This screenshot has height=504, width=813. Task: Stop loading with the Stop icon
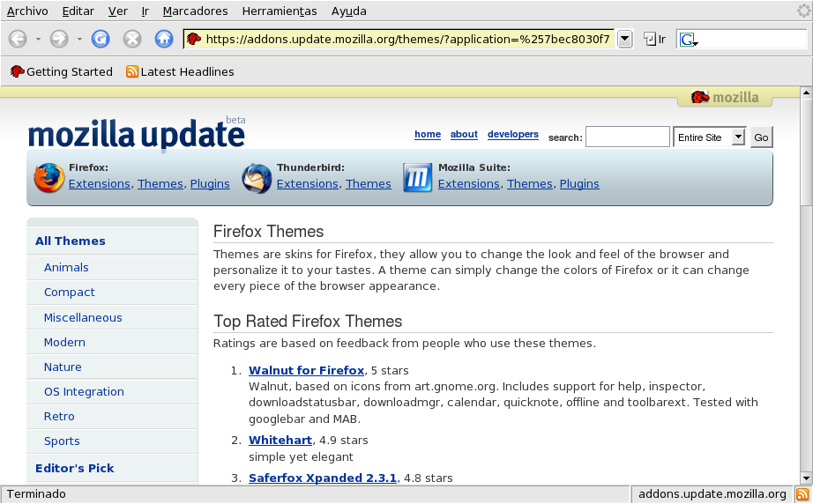pos(132,39)
